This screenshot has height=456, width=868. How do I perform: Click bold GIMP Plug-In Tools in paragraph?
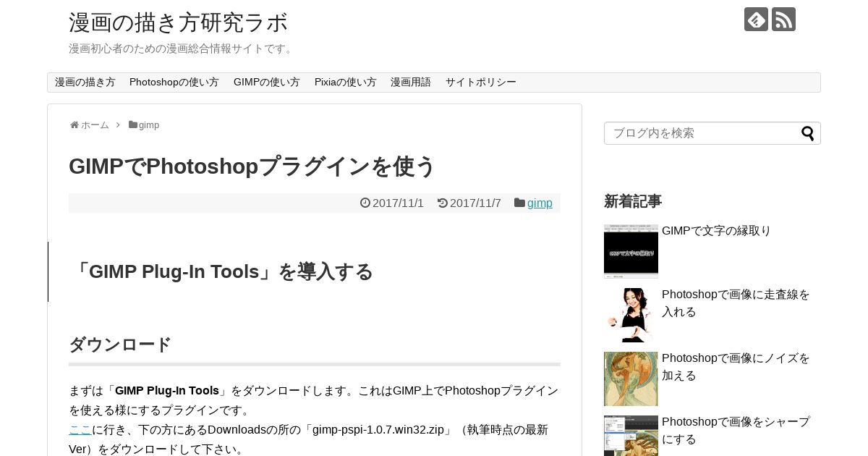point(167,391)
